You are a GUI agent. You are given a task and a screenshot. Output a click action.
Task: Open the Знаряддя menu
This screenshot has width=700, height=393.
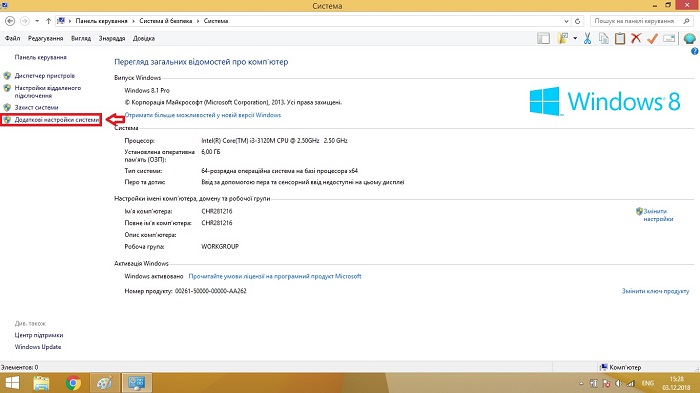112,38
